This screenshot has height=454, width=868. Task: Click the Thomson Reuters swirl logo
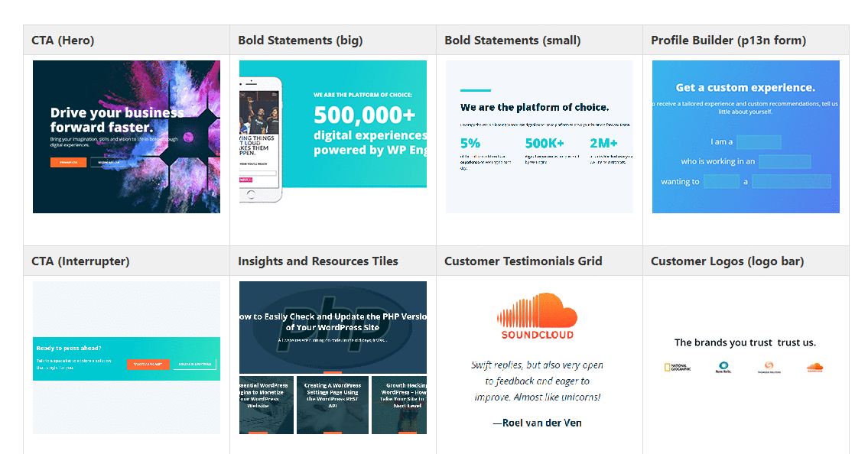point(769,367)
